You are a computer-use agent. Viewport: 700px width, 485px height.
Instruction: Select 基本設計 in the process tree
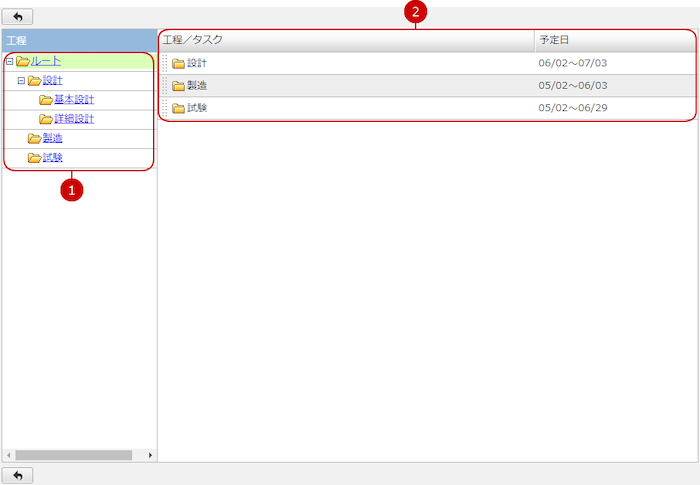pyautogui.click(x=74, y=100)
